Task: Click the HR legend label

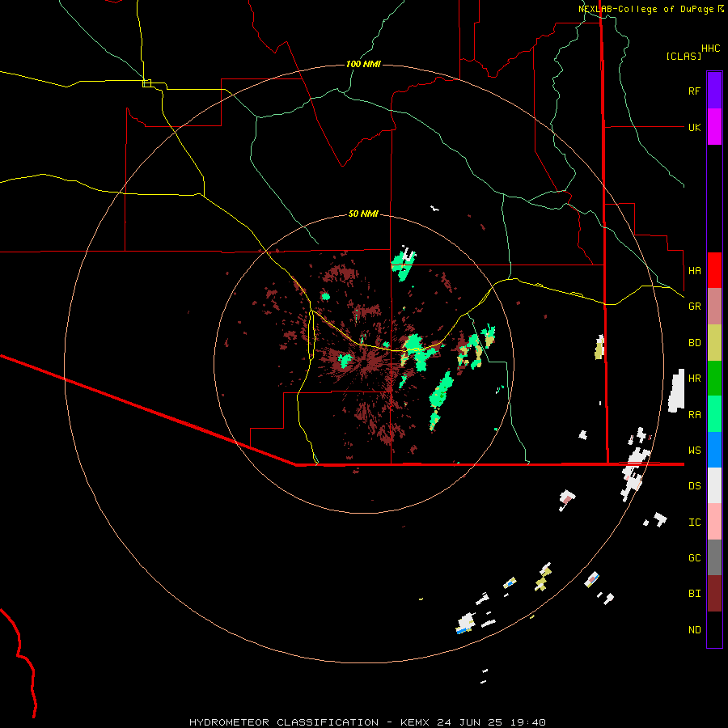Action: [x=694, y=379]
